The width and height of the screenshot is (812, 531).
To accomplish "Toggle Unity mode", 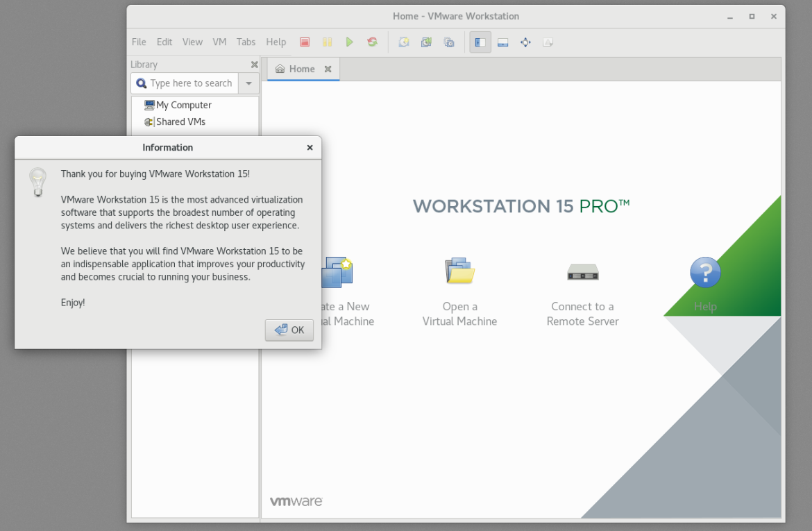I will click(x=548, y=42).
